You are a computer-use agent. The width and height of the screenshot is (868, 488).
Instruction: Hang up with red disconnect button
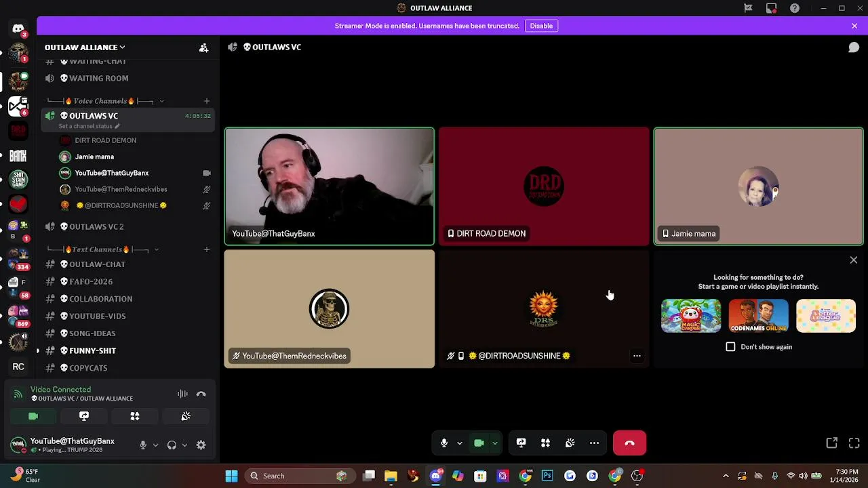[x=629, y=443]
